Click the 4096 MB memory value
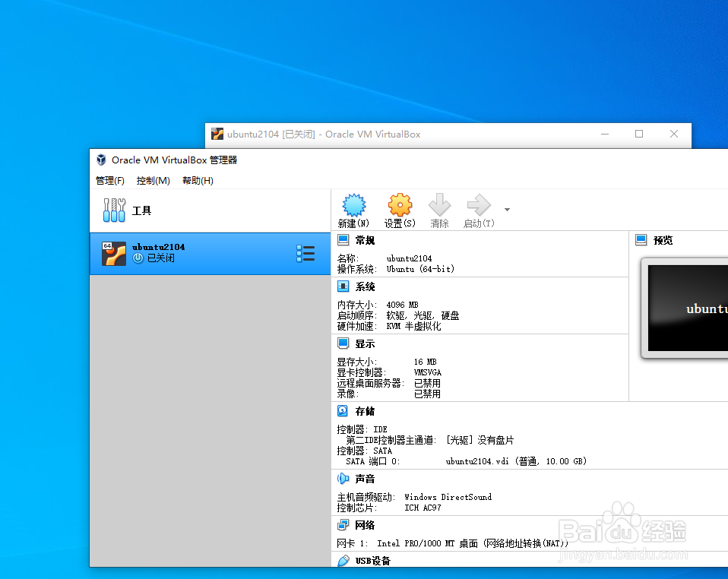This screenshot has width=728, height=579. click(x=403, y=305)
